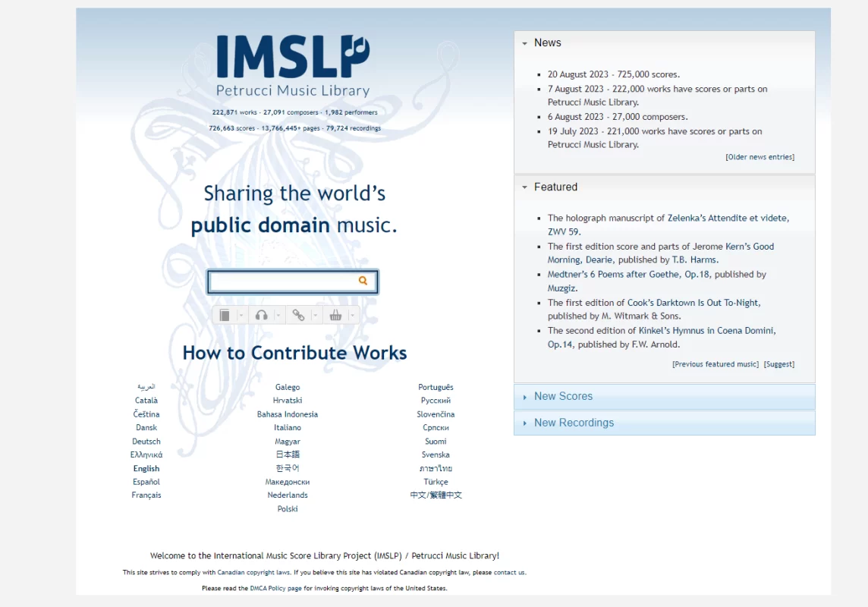Switch language to Čeština
Image resolution: width=868 pixels, height=607 pixels.
(146, 414)
